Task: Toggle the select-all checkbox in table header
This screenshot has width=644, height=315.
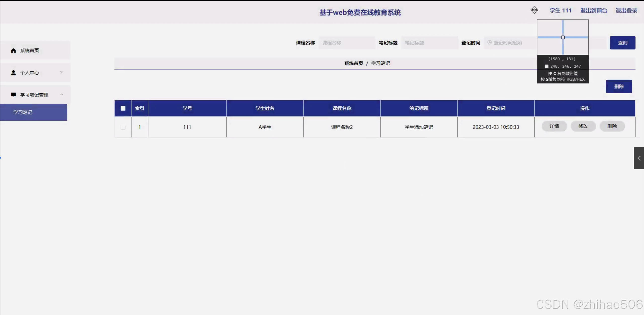Action: click(x=123, y=108)
